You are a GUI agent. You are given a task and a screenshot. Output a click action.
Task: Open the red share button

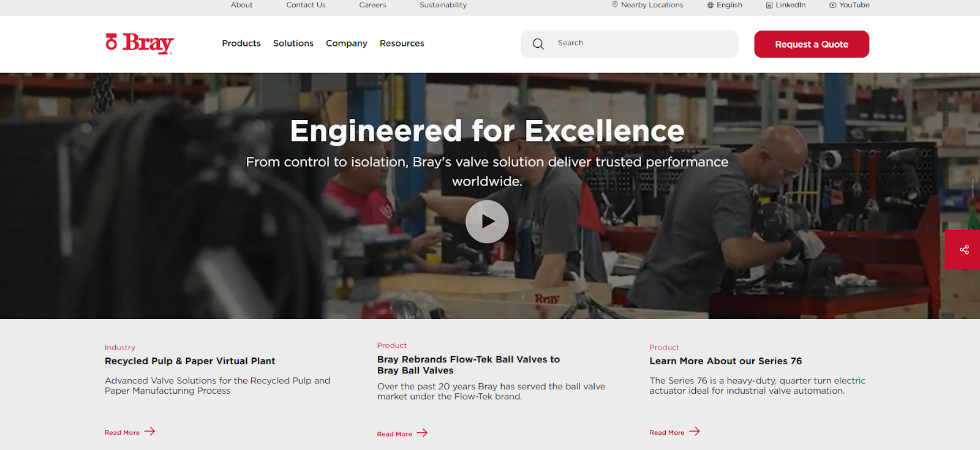tap(963, 250)
